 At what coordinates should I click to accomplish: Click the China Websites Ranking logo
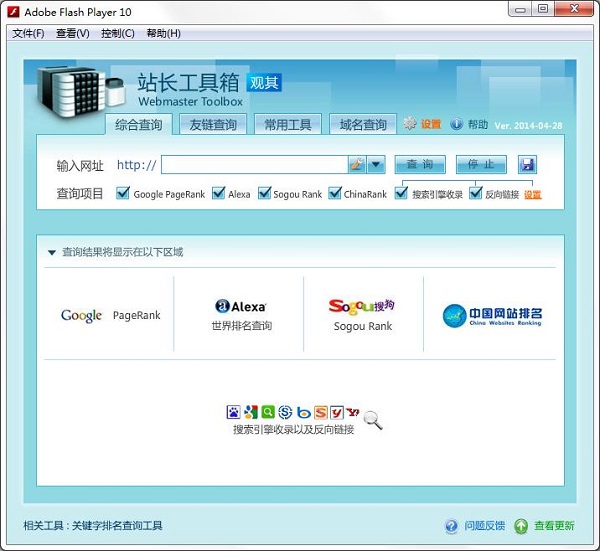492,316
